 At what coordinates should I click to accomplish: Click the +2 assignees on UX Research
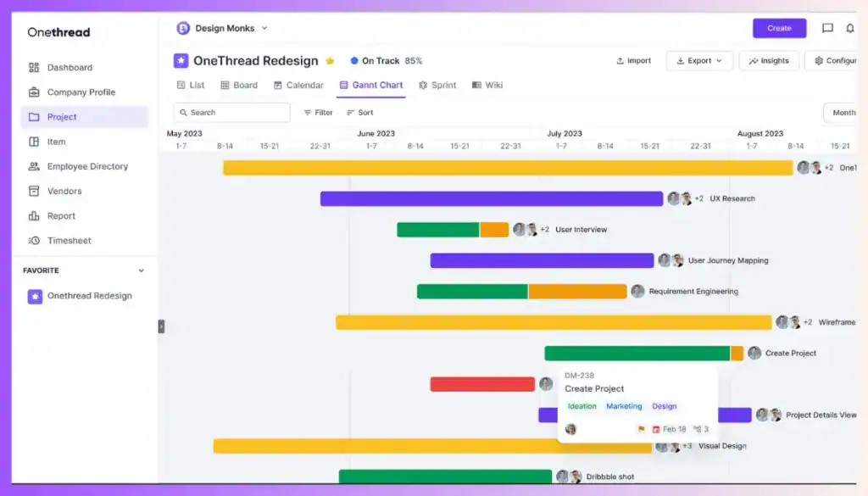699,198
